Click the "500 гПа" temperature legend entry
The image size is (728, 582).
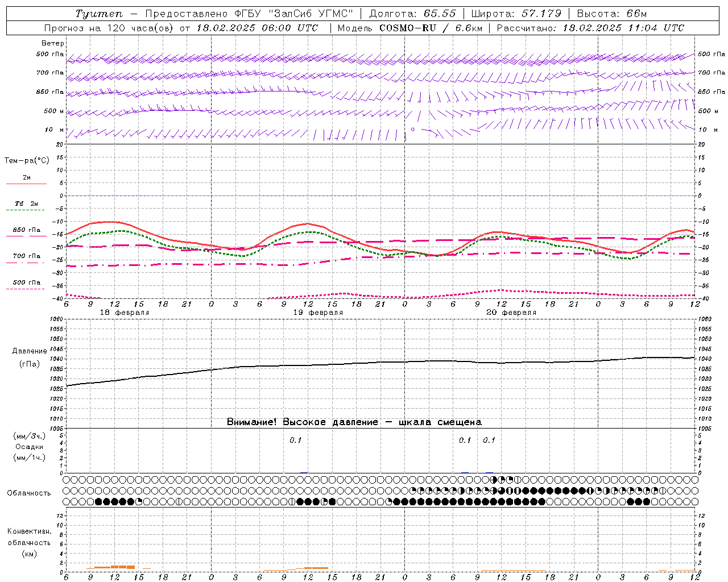point(27,282)
